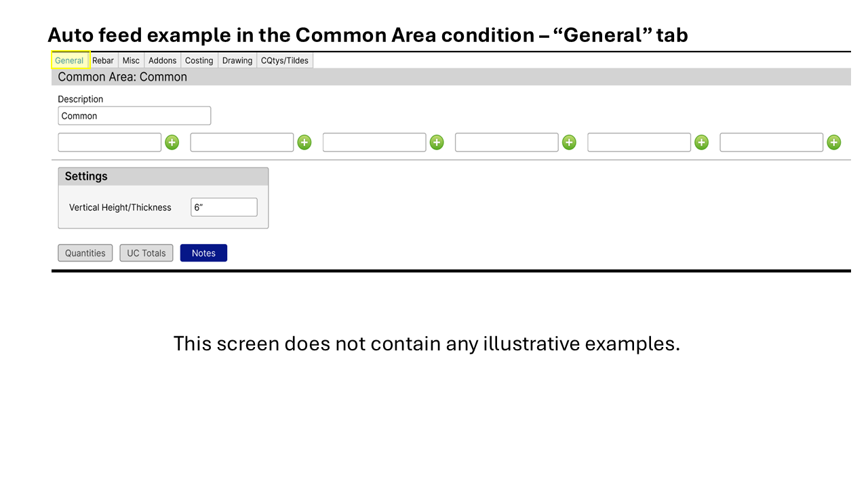Open the Rebar tab
The height and width of the screenshot is (488, 868).
pos(103,60)
